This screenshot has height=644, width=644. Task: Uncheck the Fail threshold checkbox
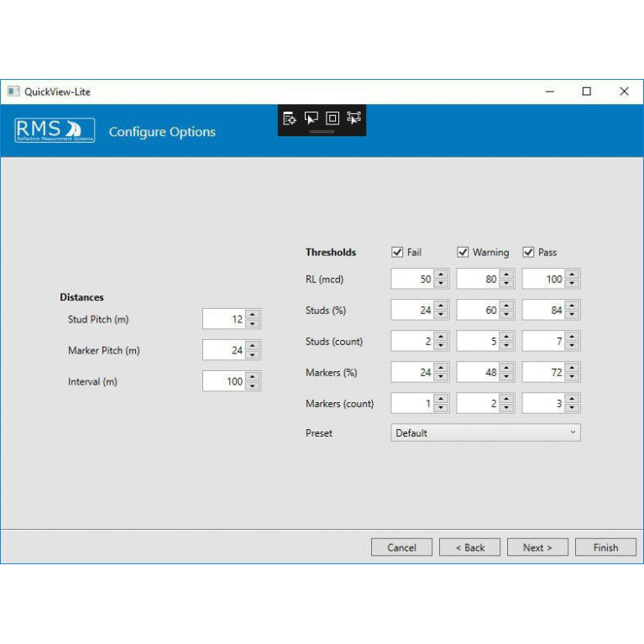tap(397, 252)
